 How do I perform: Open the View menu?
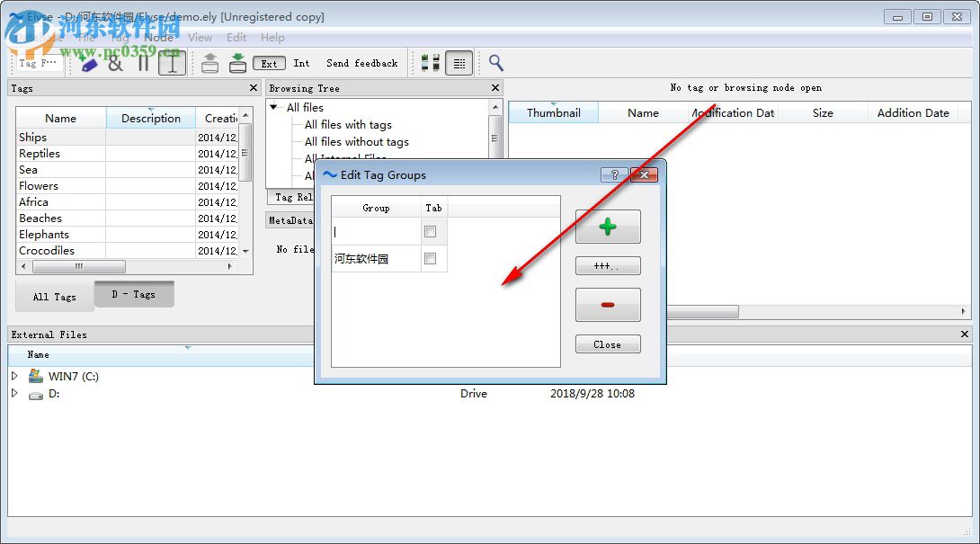(x=200, y=38)
